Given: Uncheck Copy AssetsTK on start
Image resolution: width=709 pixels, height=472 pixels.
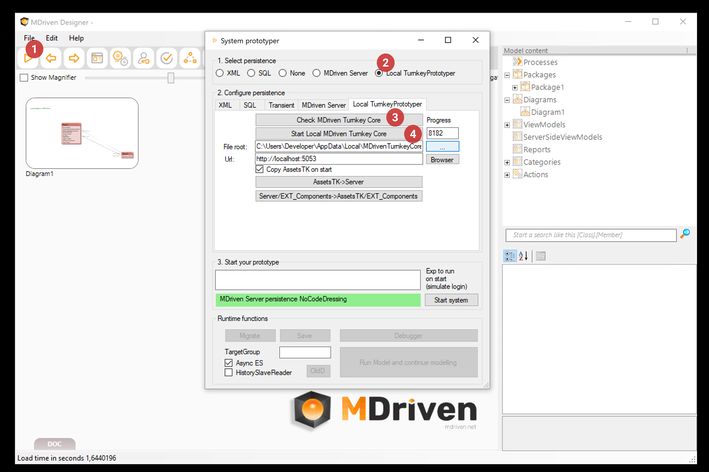Looking at the screenshot, I should (x=260, y=169).
